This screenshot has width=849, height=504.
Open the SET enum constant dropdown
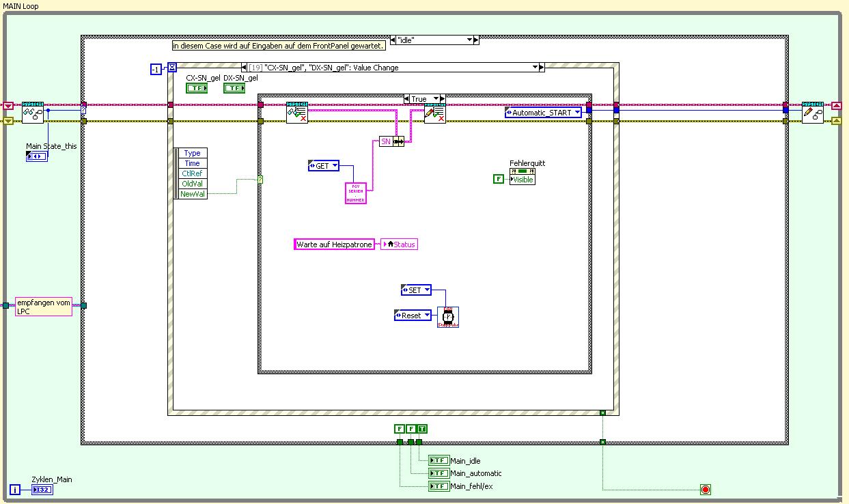[427, 290]
